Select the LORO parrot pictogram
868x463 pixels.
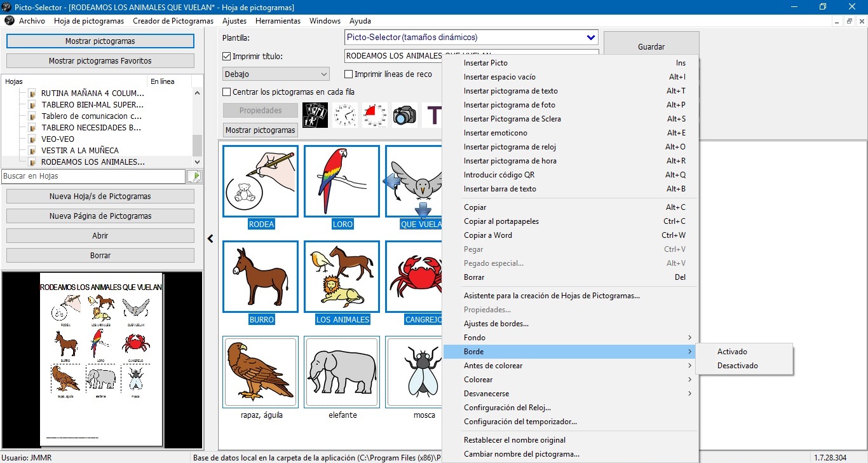click(x=342, y=181)
